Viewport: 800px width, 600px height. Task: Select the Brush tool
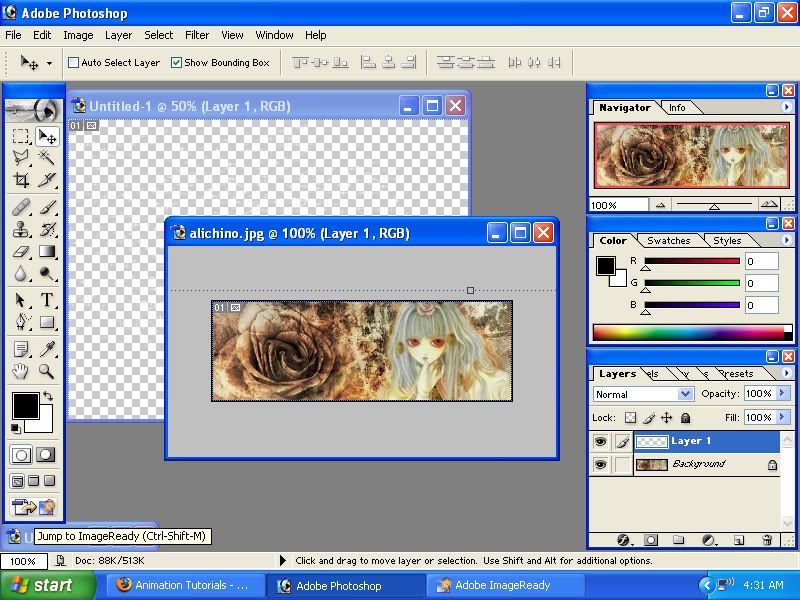pyautogui.click(x=47, y=208)
